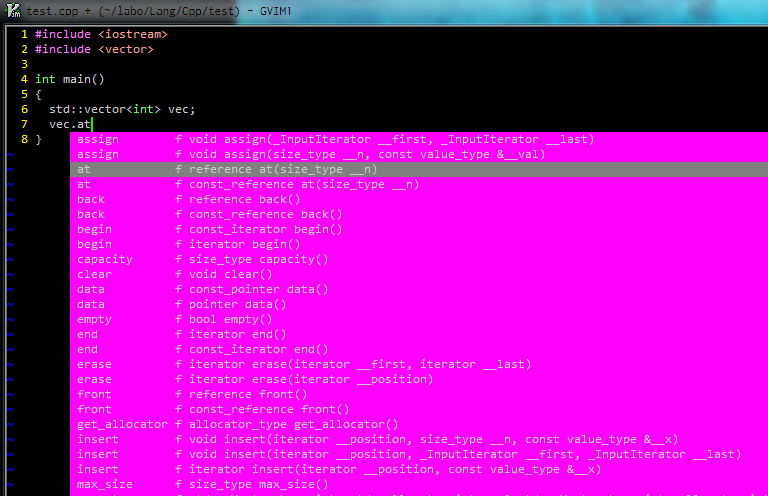The image size is (768, 496).
Task: Click the closing brace on line 8
Action: click(38, 140)
